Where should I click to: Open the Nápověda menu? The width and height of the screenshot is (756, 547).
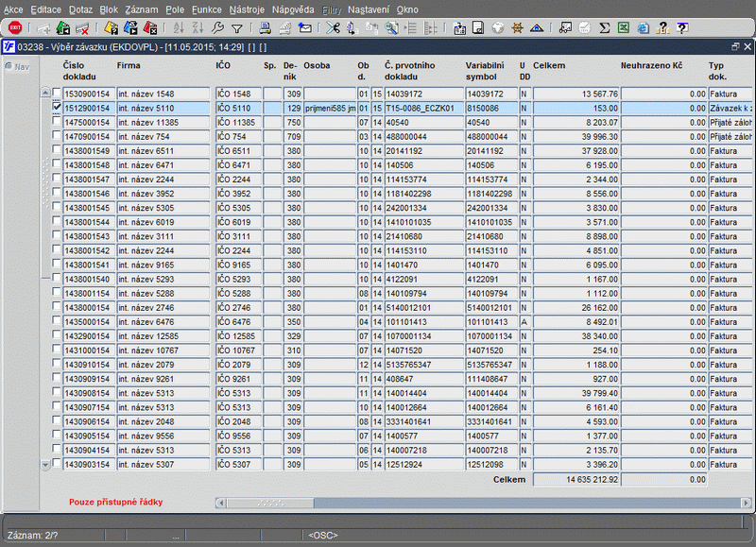[293, 9]
